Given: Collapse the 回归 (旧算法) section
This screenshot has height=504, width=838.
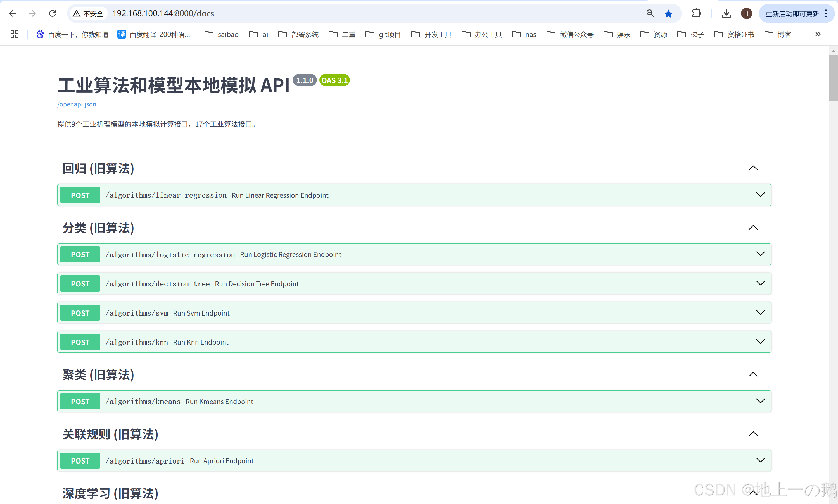Looking at the screenshot, I should click(753, 168).
